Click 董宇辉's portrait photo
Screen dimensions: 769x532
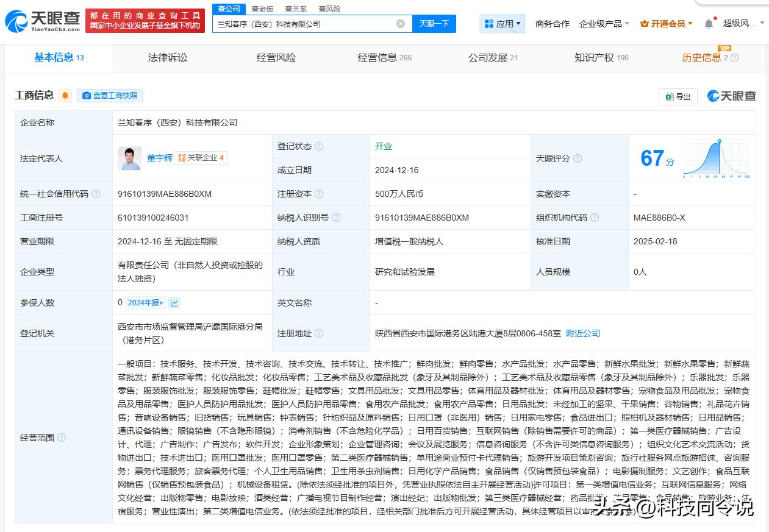coord(129,158)
